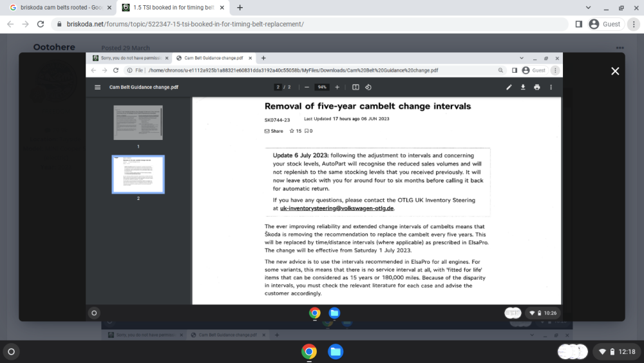The width and height of the screenshot is (644, 363).
Task: Click the PDF fit to page button
Action: click(x=355, y=87)
